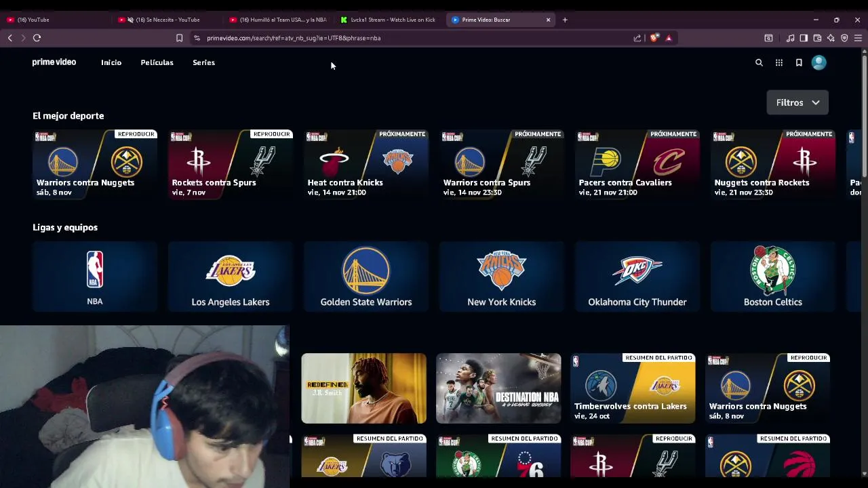
Task: Open Nuggets vs Raptors resumen del partido card
Action: tap(768, 456)
